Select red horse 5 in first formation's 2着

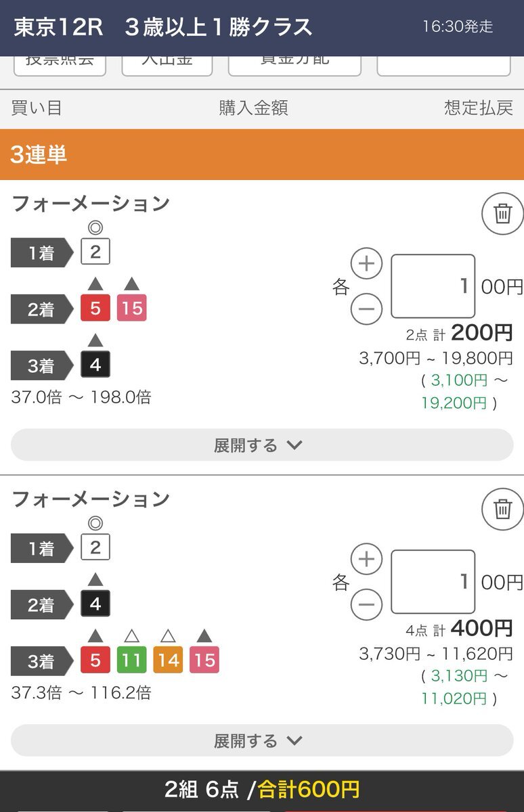click(x=95, y=309)
